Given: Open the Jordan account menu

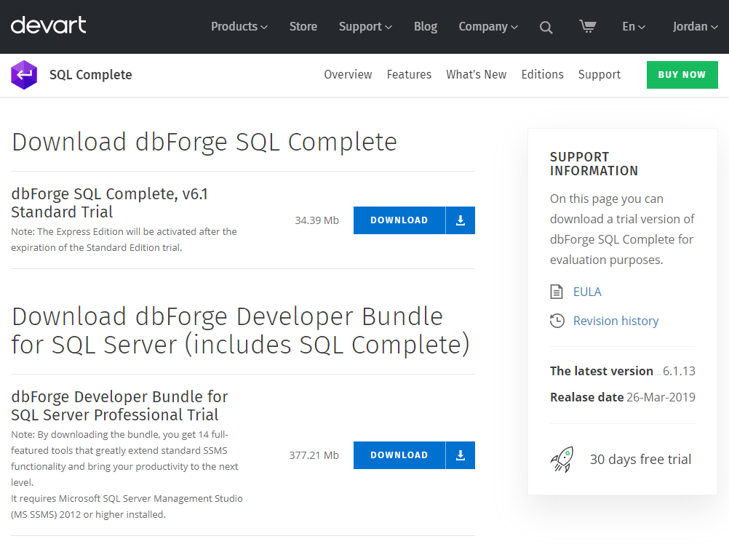Looking at the screenshot, I should (x=696, y=26).
